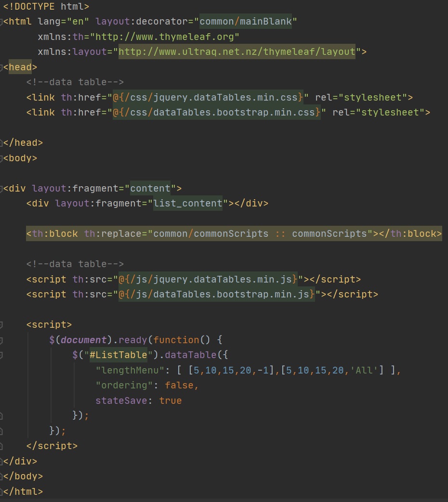This screenshot has width=448, height=502.
Task: Fold the opening body tag block
Action: [2, 158]
